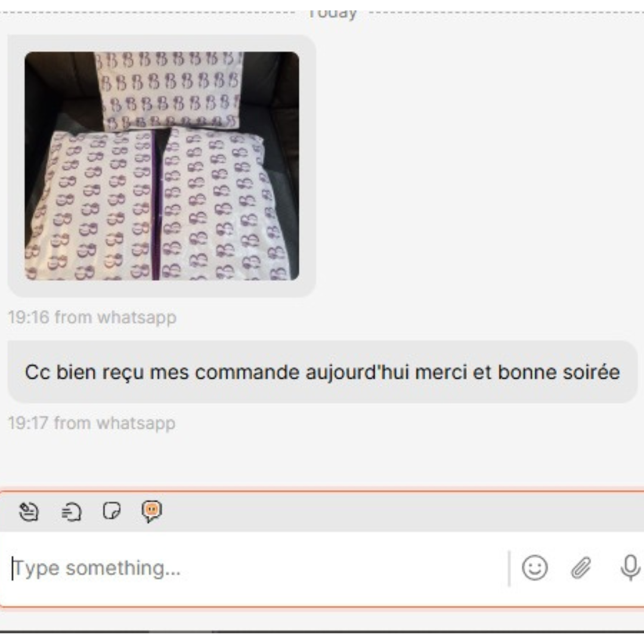The image size is (644, 644).
Task: Attach a file with the paperclip icon
Action: 581,568
